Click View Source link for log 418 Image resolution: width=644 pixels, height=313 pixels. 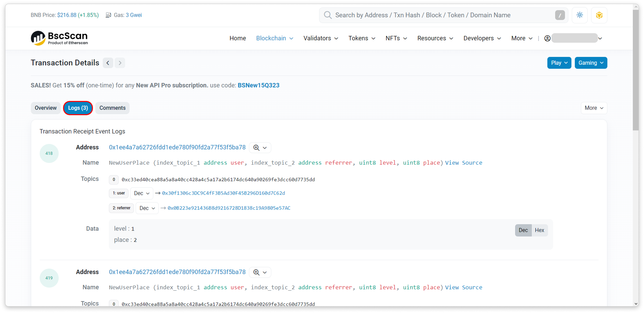pos(463,163)
